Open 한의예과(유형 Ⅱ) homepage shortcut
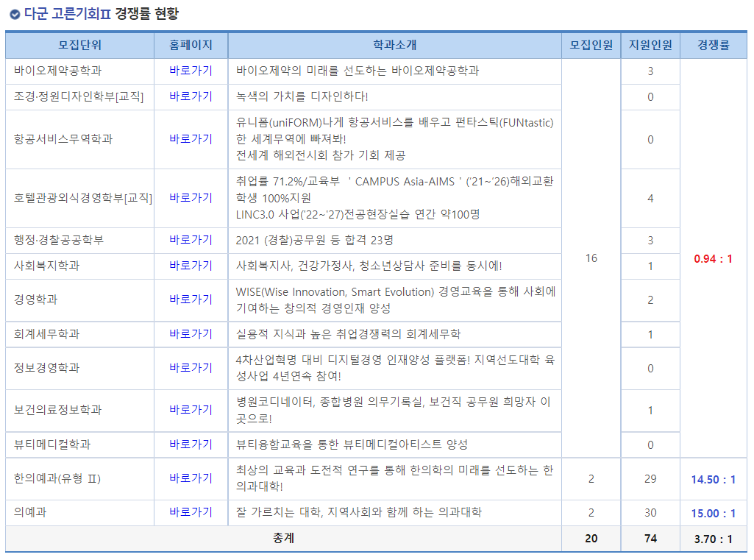 coord(190,478)
